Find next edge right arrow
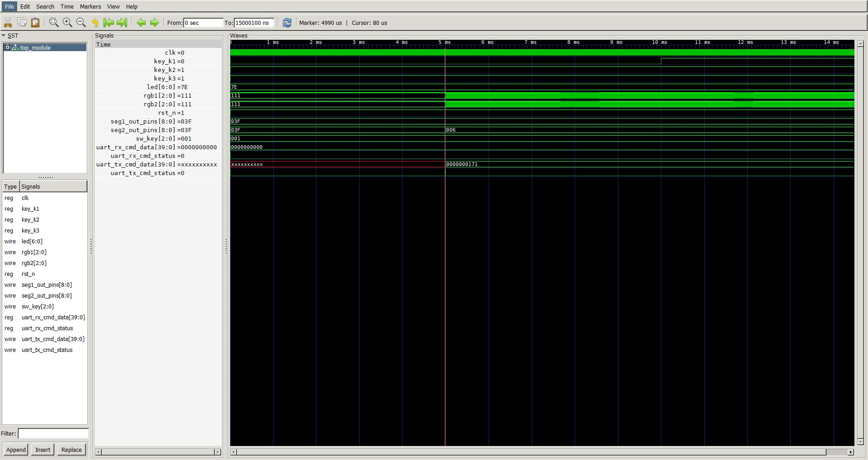The height and width of the screenshot is (460, 868). coord(155,23)
